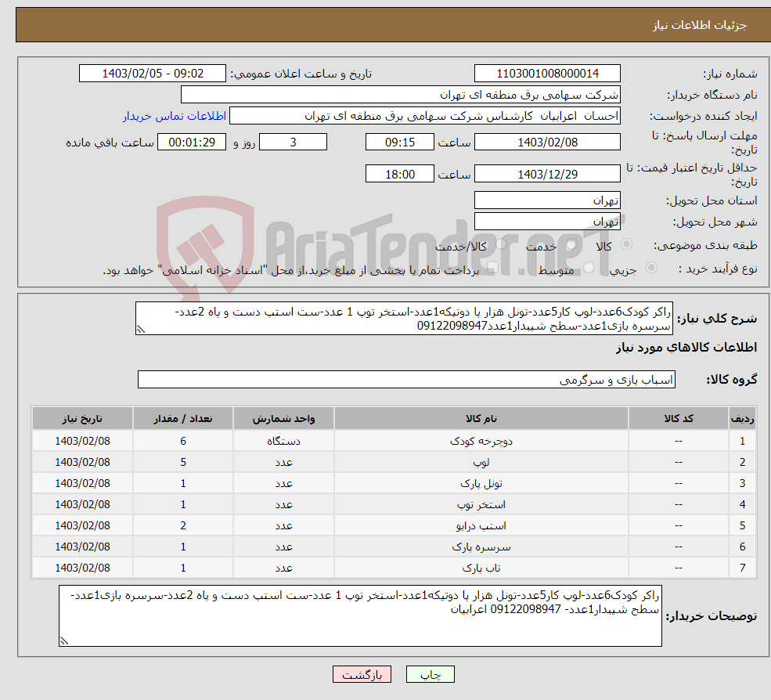This screenshot has height=700, width=771.
Task: Click the price validity date 1403/12/29 field
Action: (547, 174)
